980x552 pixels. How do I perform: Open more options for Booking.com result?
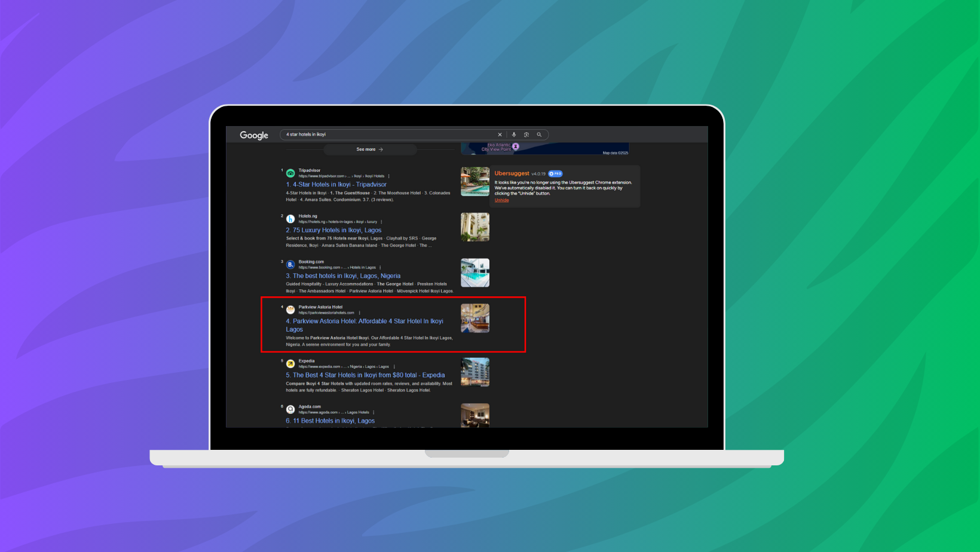click(x=380, y=268)
